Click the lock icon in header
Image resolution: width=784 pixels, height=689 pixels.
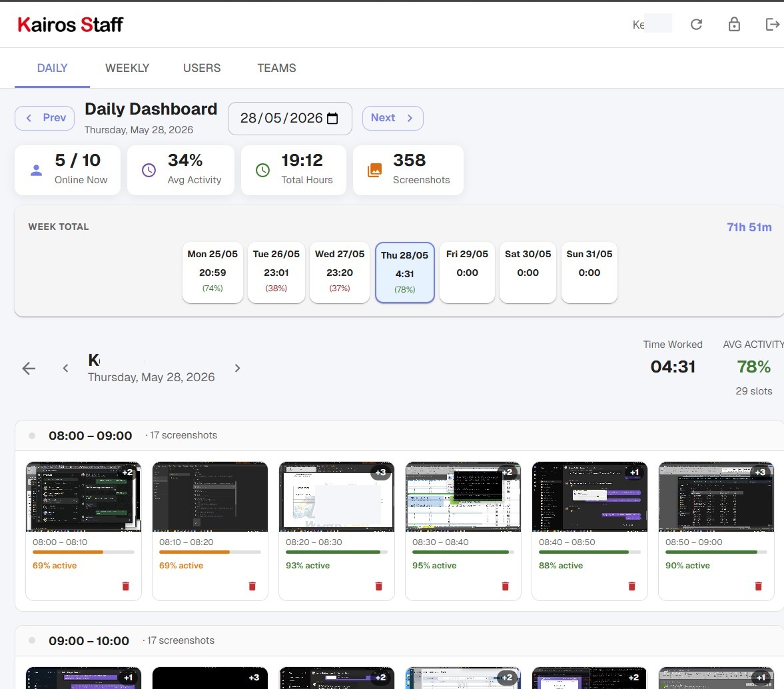pyautogui.click(x=734, y=24)
